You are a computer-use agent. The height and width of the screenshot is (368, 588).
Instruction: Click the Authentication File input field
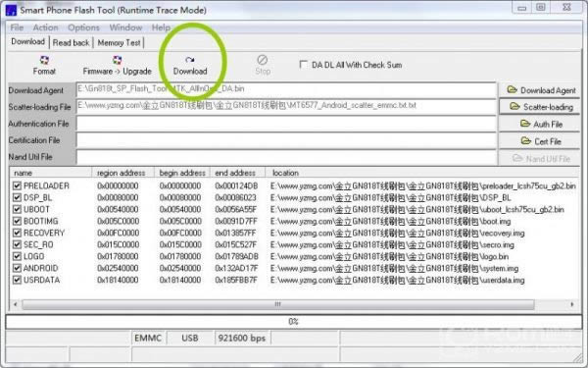click(x=286, y=124)
